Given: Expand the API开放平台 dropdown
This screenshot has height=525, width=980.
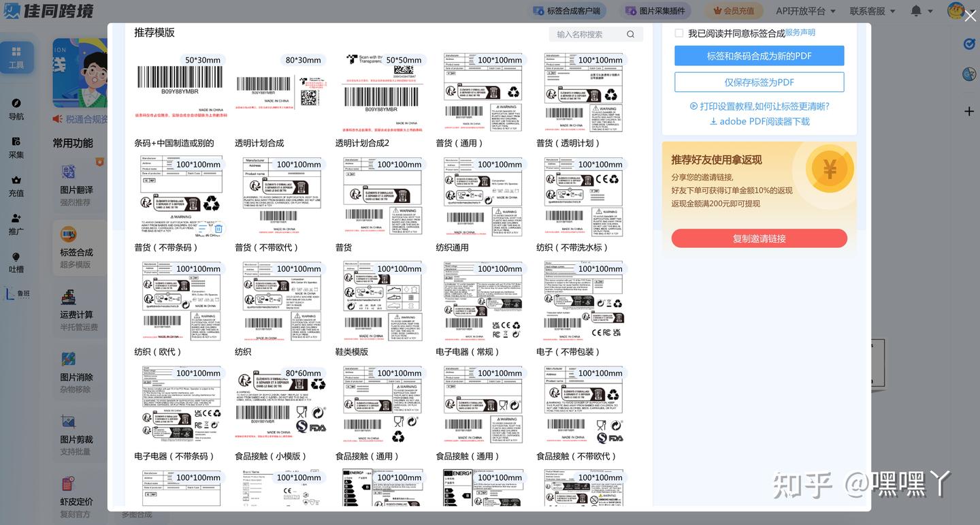Looking at the screenshot, I should coord(805,11).
